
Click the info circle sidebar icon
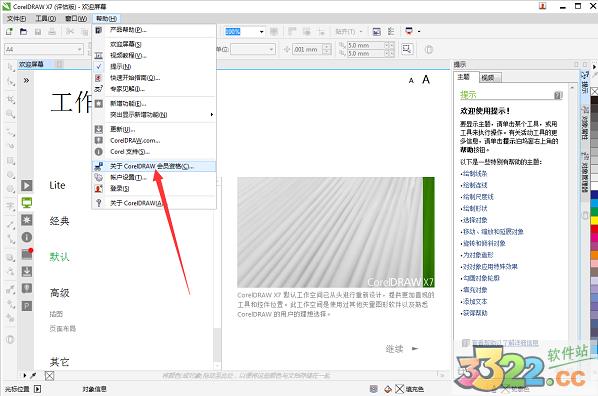(27, 237)
